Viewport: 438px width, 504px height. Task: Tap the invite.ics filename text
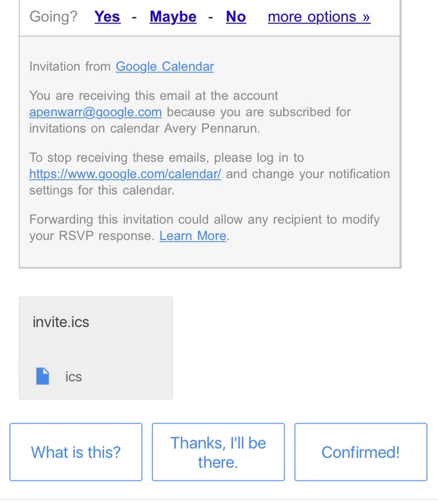(61, 322)
